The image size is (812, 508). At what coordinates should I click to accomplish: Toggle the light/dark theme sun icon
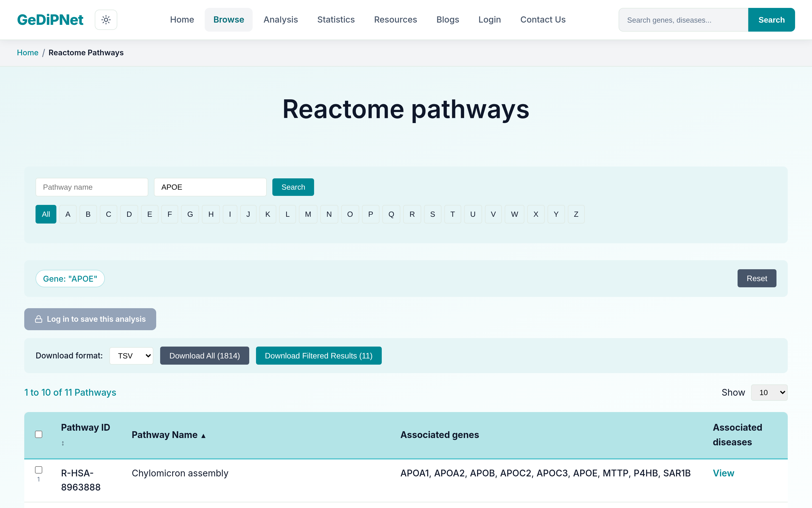(106, 20)
